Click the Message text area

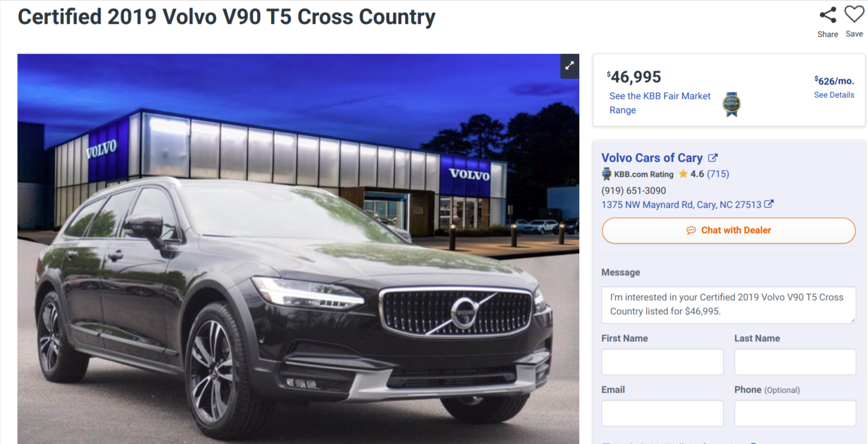click(728, 305)
